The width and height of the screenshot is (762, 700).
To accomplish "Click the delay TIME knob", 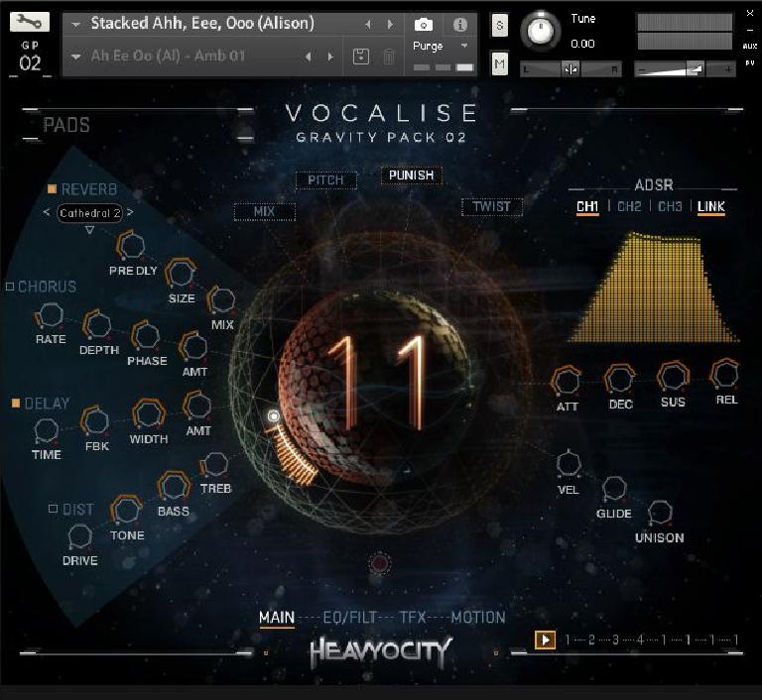I will [x=47, y=431].
